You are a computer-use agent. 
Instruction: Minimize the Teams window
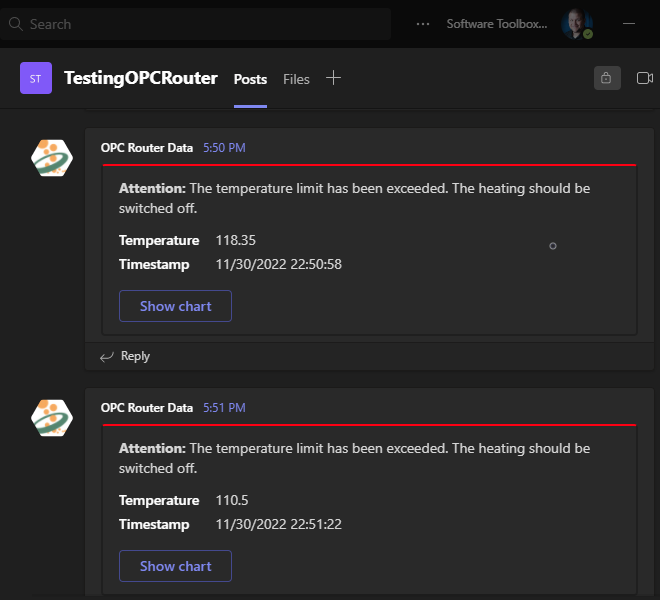(x=628, y=24)
